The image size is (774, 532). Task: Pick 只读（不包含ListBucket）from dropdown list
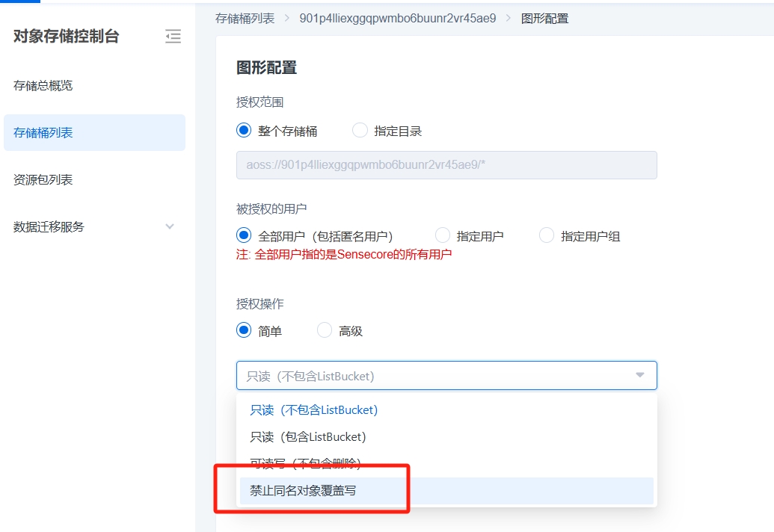click(314, 409)
